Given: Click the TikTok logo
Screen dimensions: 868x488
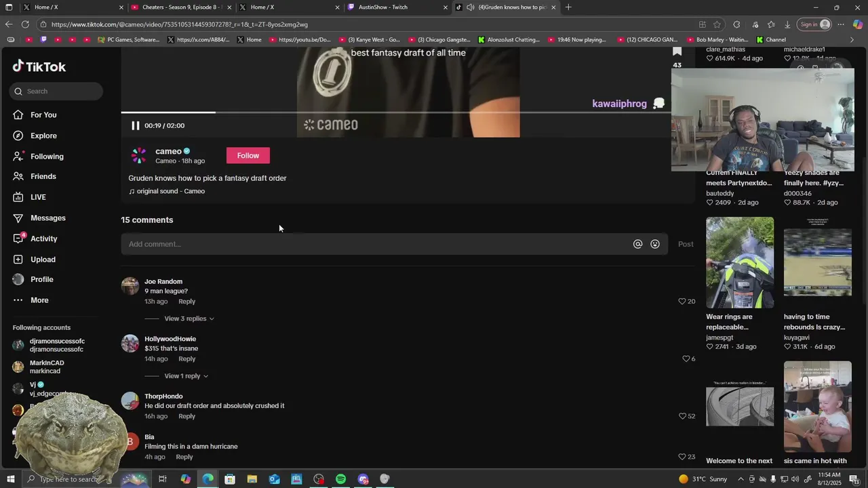Looking at the screenshot, I should pyautogui.click(x=39, y=66).
